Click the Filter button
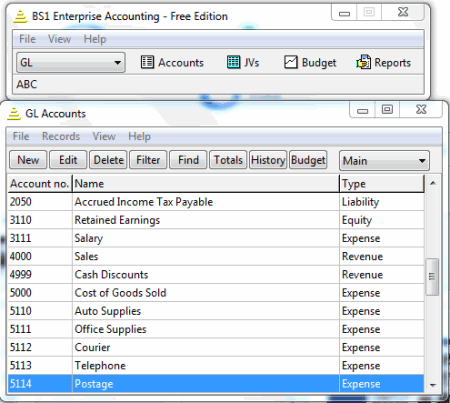Screen dimensions: 450x403 [x=148, y=160]
